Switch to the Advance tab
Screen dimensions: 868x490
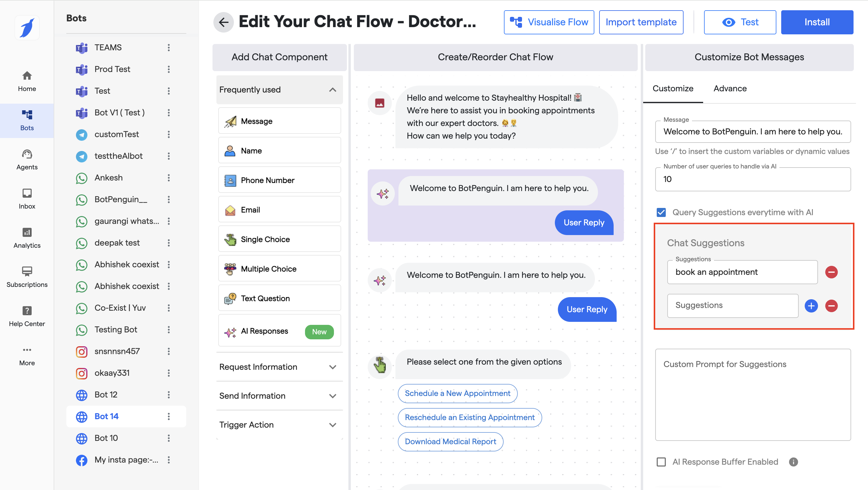click(730, 89)
